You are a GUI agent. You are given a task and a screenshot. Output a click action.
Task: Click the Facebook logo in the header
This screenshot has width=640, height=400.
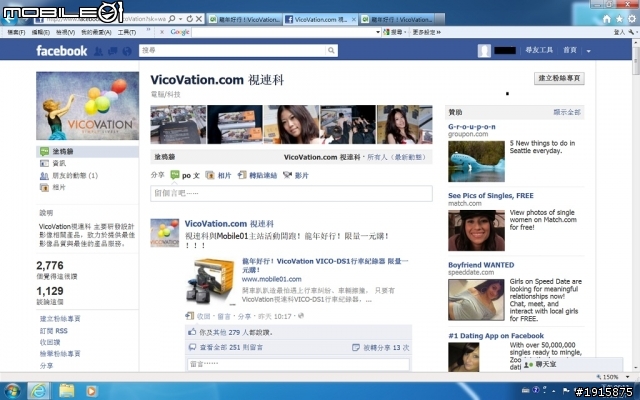62,51
